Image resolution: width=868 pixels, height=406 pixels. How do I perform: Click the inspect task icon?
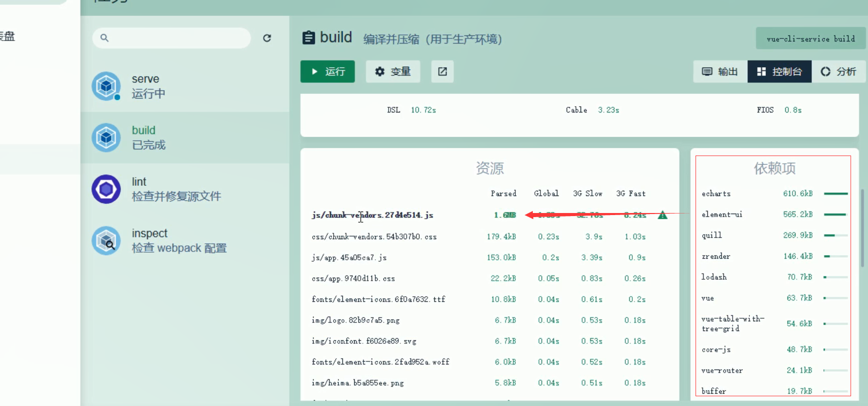coord(106,241)
